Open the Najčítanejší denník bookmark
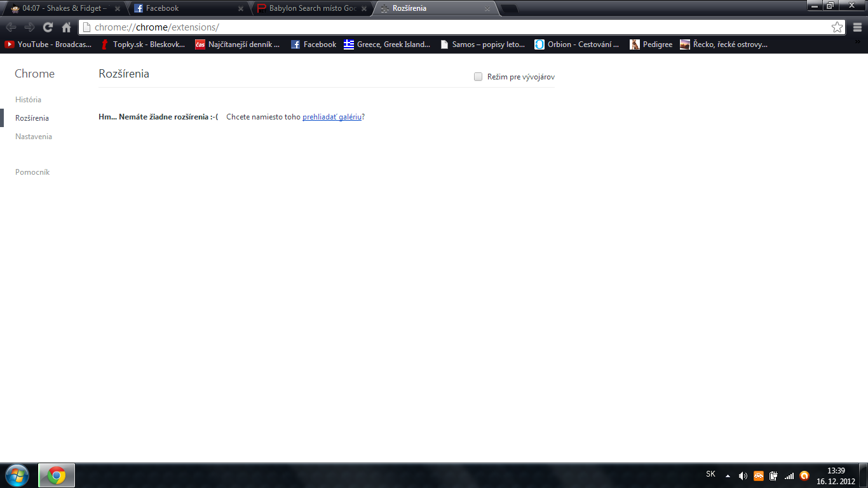The image size is (868, 488). (238, 44)
